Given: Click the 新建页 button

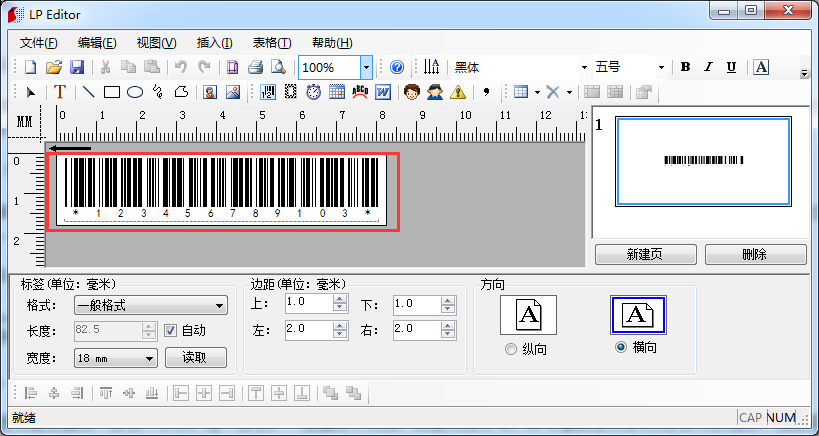Looking at the screenshot, I should coord(644,254).
